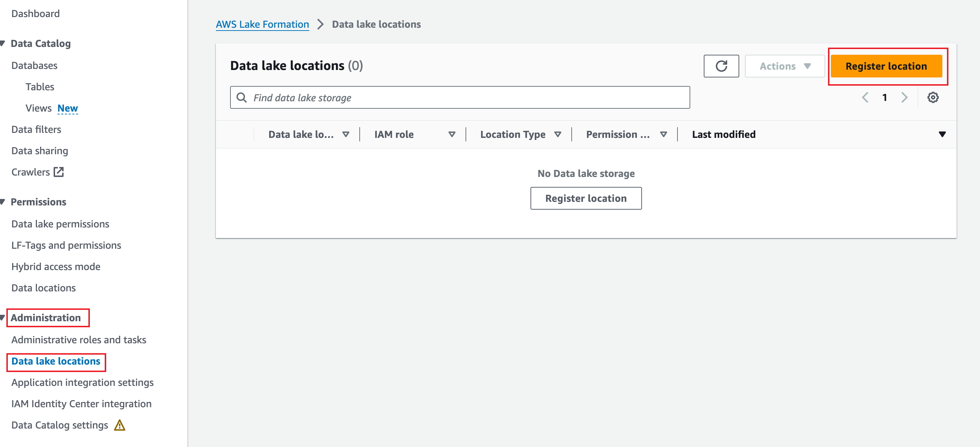Click the search magnifier icon

[241, 97]
